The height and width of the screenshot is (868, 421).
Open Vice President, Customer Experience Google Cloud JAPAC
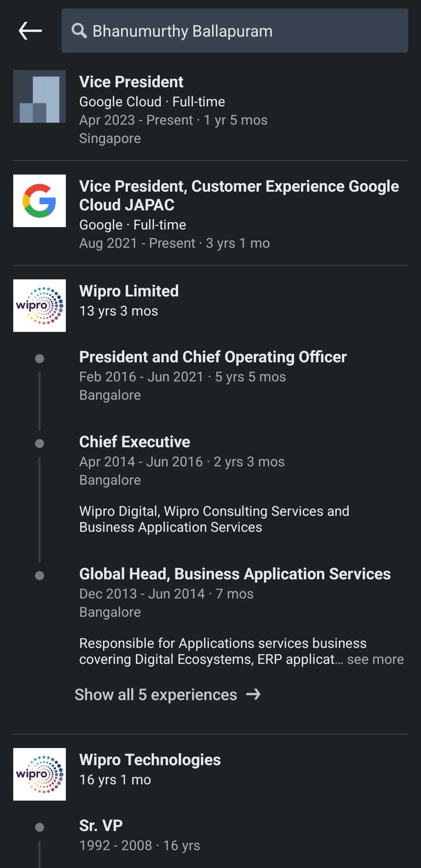click(238, 195)
